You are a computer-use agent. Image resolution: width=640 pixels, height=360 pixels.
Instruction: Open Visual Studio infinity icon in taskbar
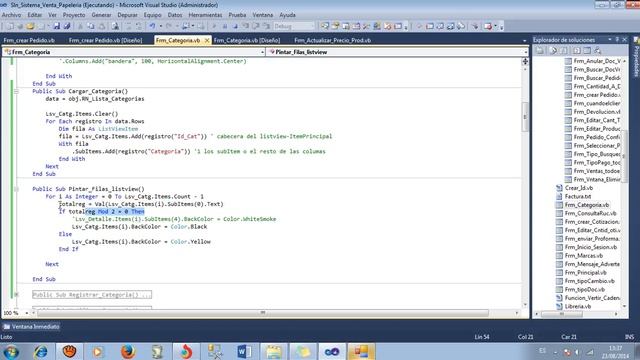332,351
